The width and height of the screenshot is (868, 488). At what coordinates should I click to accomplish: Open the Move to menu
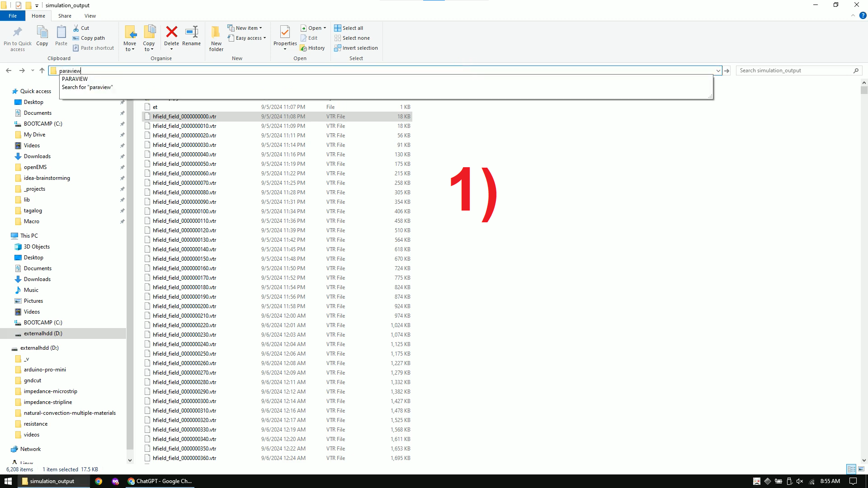click(130, 38)
